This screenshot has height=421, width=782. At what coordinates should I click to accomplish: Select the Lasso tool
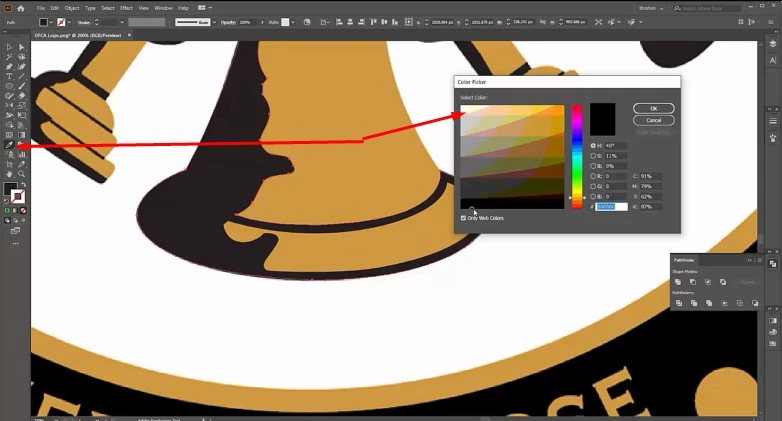(21, 57)
